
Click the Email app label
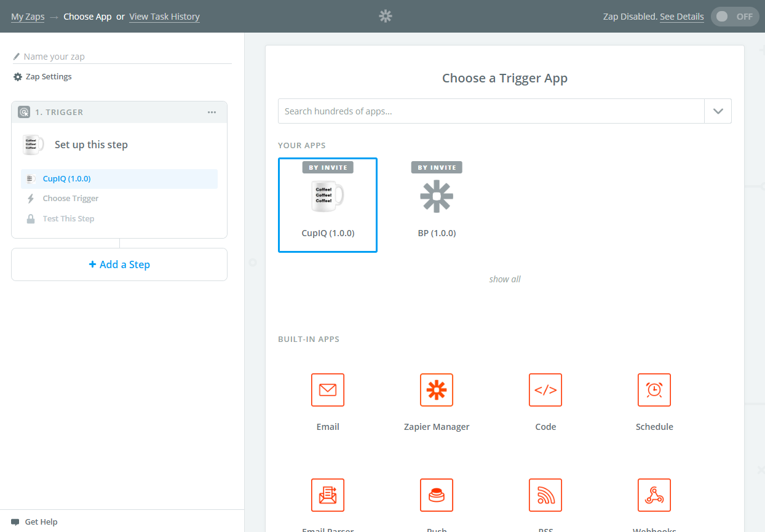pos(328,427)
